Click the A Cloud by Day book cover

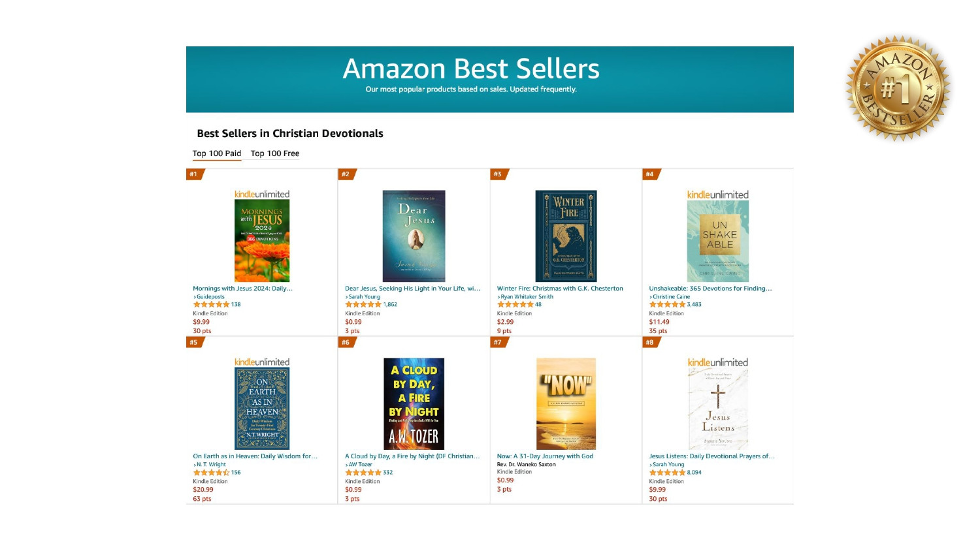point(414,403)
